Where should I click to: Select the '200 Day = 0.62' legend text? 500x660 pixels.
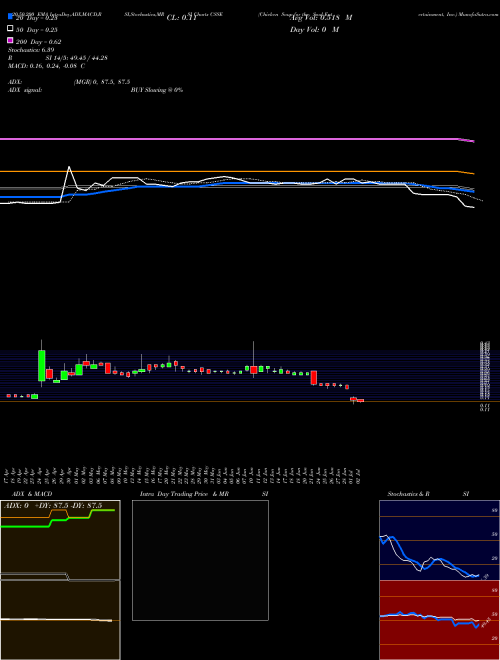pos(39,42)
